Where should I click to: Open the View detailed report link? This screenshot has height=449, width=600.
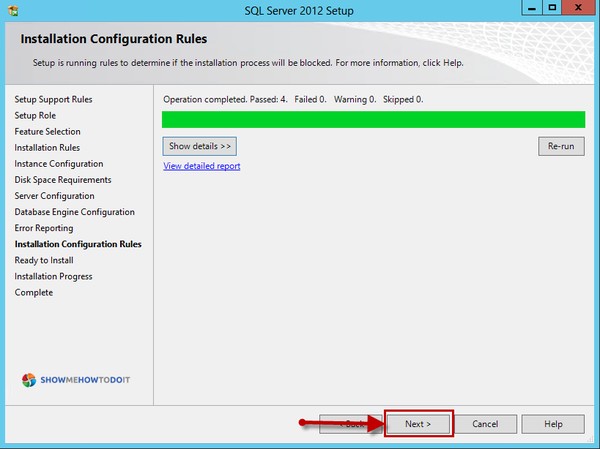tap(202, 166)
